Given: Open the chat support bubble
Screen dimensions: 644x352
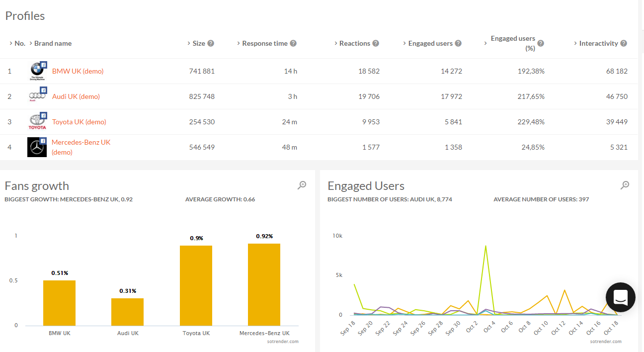Looking at the screenshot, I should pyautogui.click(x=620, y=297).
